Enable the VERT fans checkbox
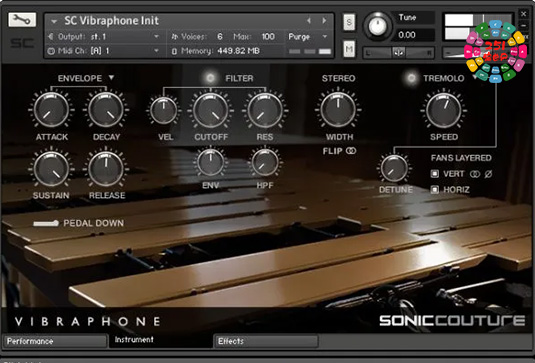This screenshot has width=535, height=363. pos(435,174)
